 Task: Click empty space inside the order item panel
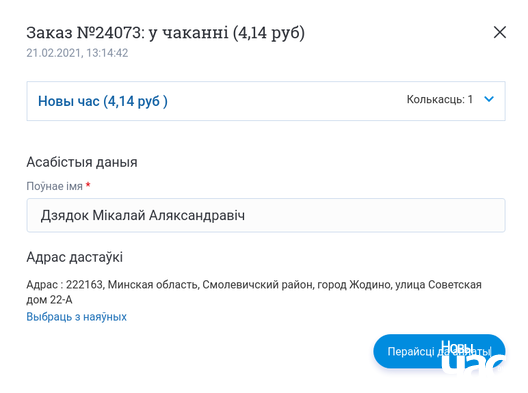(x=286, y=101)
